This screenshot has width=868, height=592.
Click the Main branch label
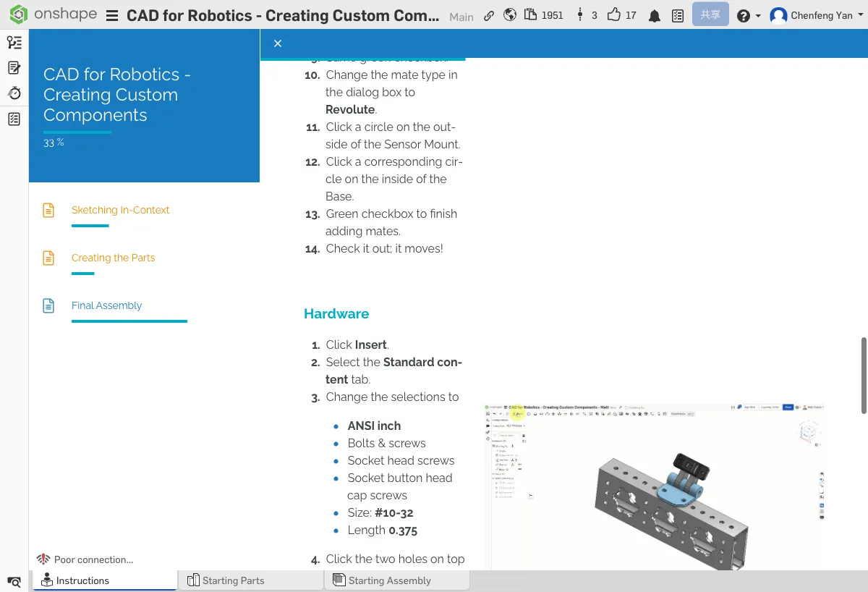click(461, 17)
